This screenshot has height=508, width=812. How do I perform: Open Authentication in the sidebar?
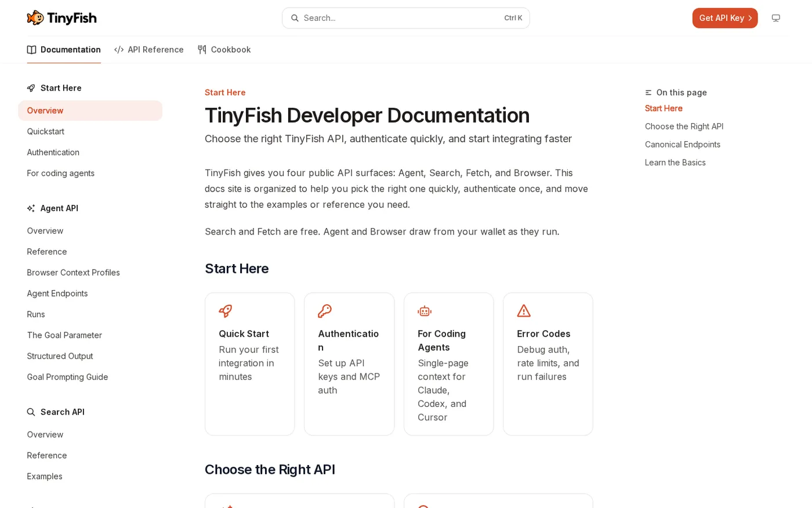click(x=90, y=153)
